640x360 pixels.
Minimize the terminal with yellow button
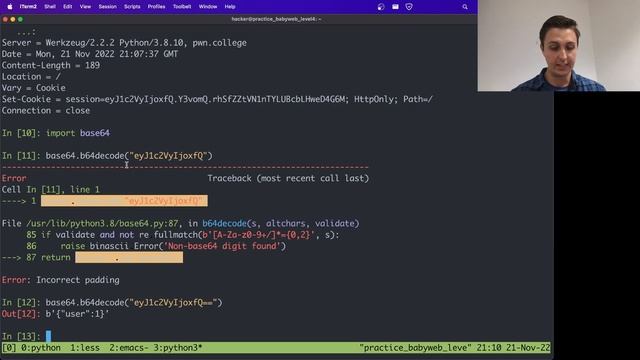13,19
